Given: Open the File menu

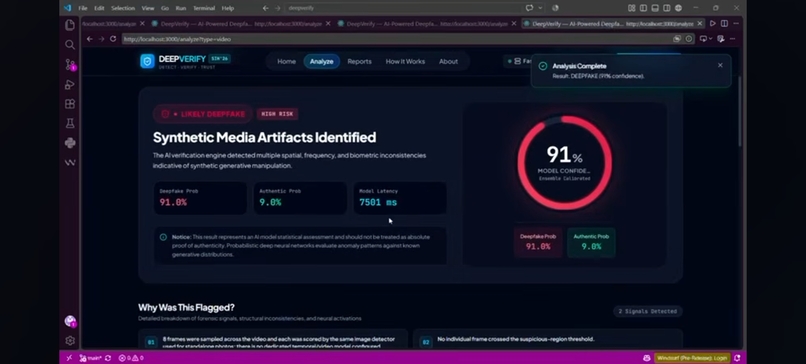Looking at the screenshot, I should point(82,8).
